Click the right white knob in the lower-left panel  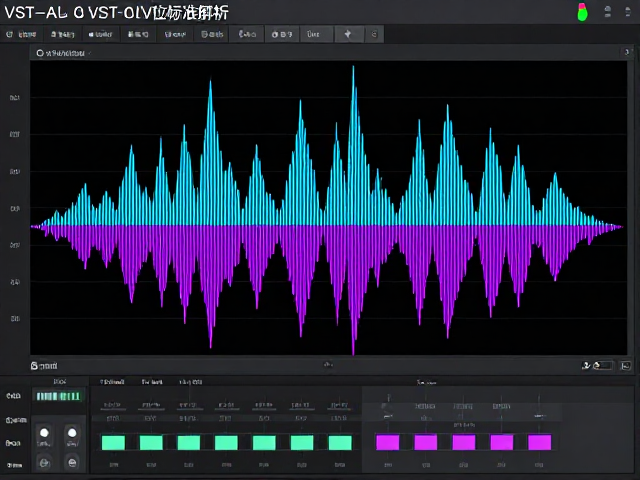point(72,433)
